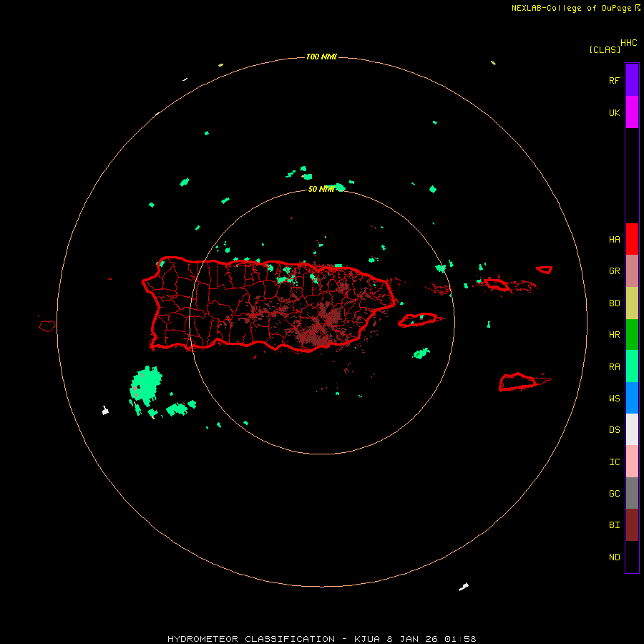Click the large rain cell southwest of Puerto Rico
Screen dimensions: 644x644
(146, 384)
